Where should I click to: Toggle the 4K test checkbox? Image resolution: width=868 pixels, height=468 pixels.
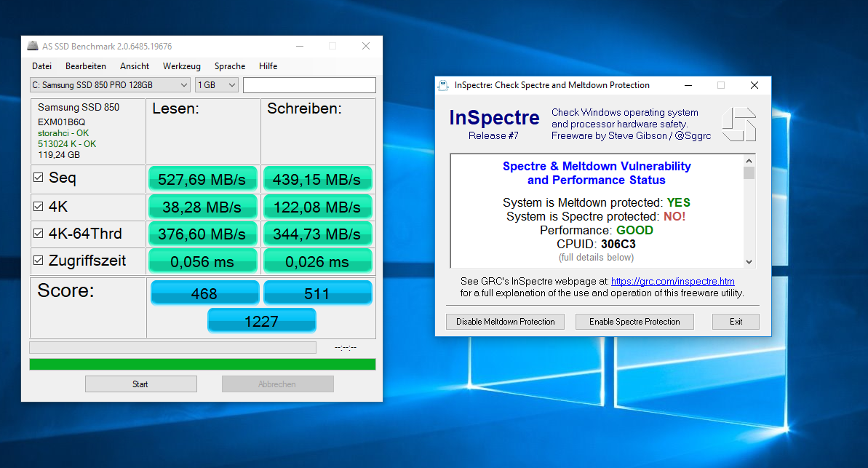[38, 207]
